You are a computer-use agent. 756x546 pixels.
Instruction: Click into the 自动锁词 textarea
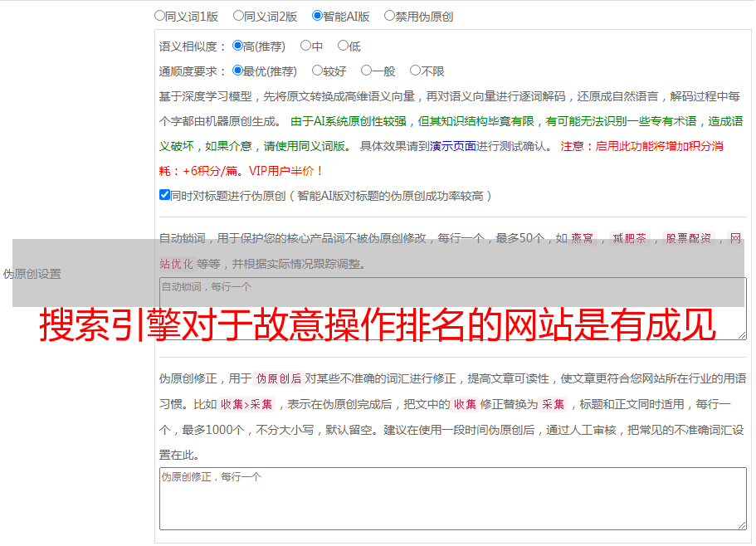tap(453, 309)
